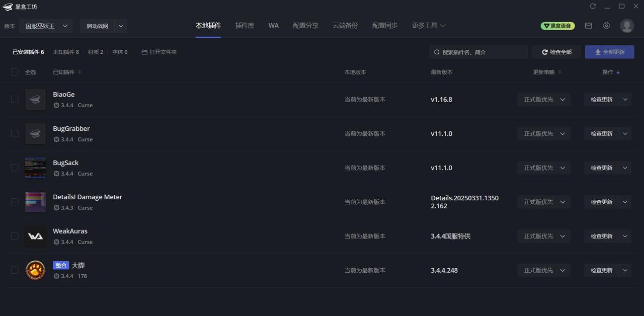Click 检查更新 on the Details row
644x316 pixels.
[601, 201]
